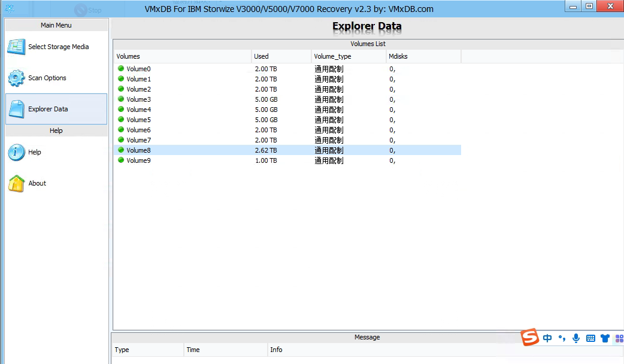This screenshot has height=364, width=624.
Task: Click the Mdisks value for Volume6
Action: [x=392, y=130]
